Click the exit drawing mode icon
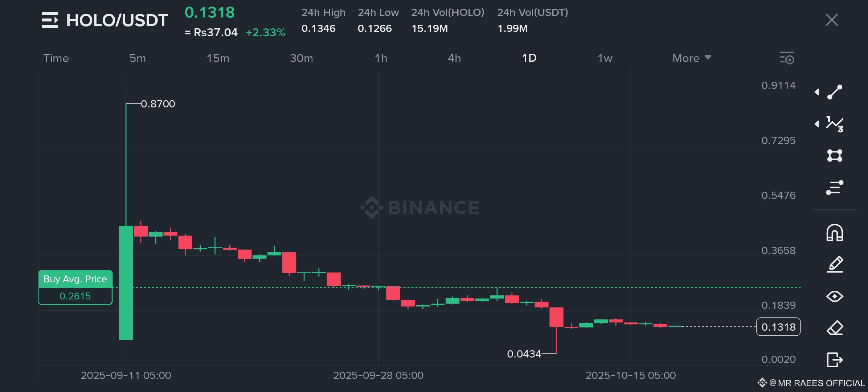Image resolution: width=868 pixels, height=392 pixels. 835,360
